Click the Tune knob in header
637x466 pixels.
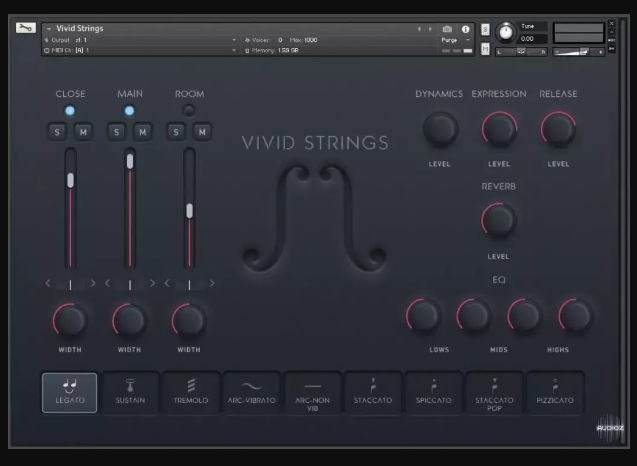click(506, 32)
